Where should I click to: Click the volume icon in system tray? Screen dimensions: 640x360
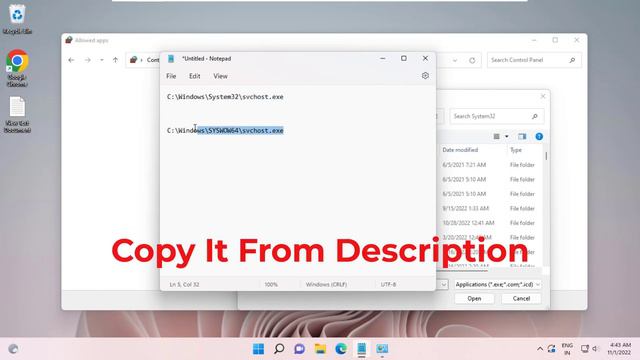coord(596,349)
